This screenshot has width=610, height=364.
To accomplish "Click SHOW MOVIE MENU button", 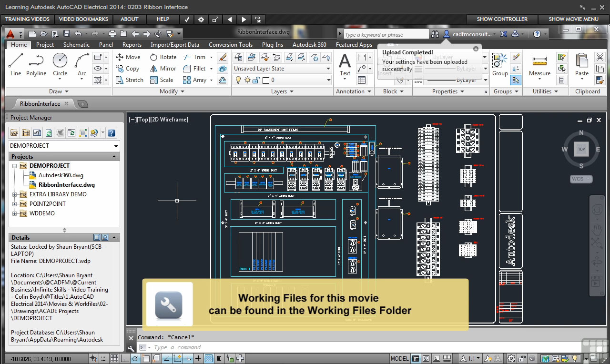I will (x=573, y=19).
